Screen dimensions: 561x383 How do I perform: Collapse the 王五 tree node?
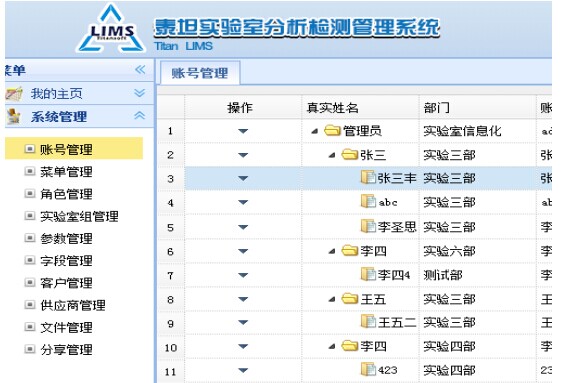coord(332,299)
